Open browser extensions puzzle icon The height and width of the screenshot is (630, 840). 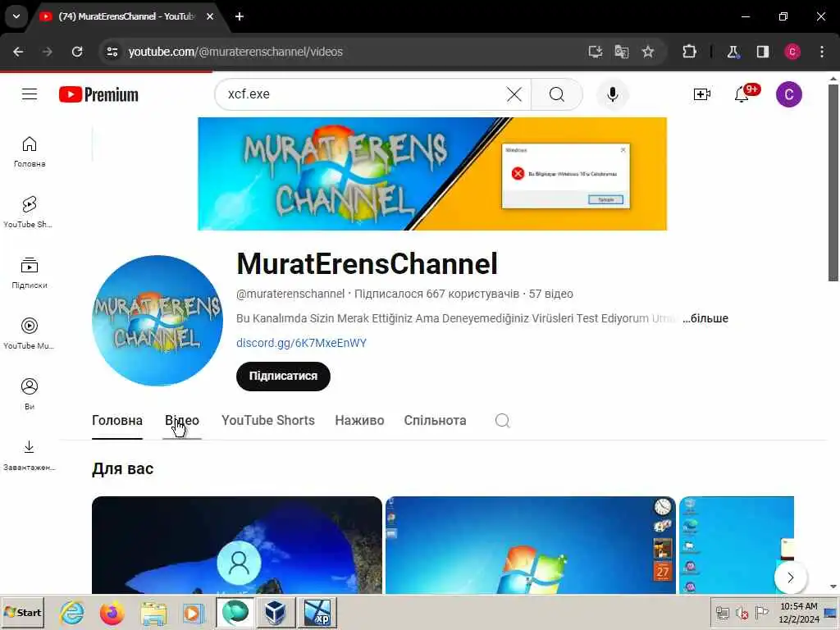pos(689,52)
